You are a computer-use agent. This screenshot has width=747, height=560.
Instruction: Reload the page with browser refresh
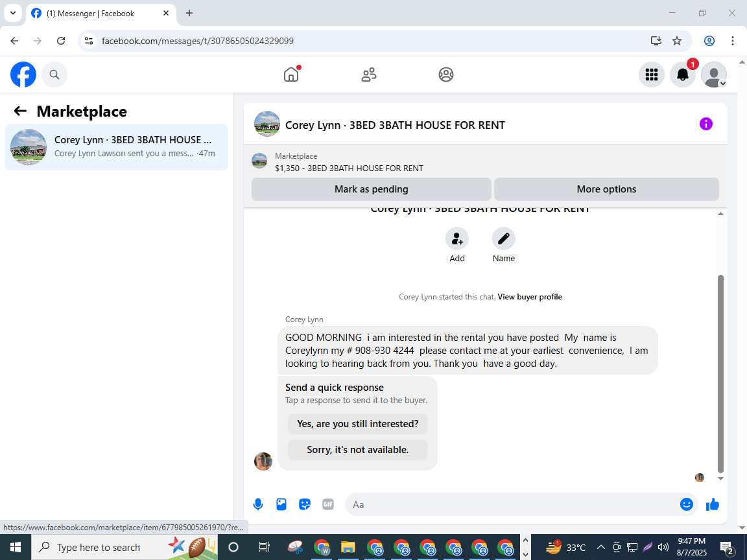[x=61, y=41]
